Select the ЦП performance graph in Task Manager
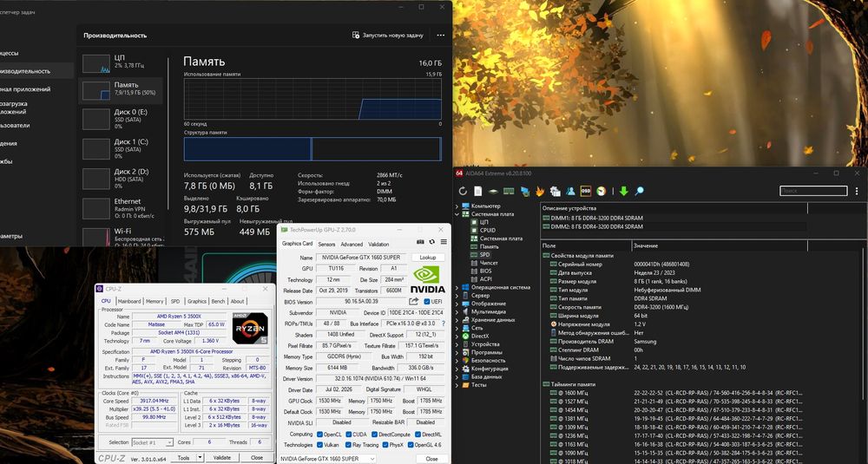868x464 pixels. tap(96, 63)
